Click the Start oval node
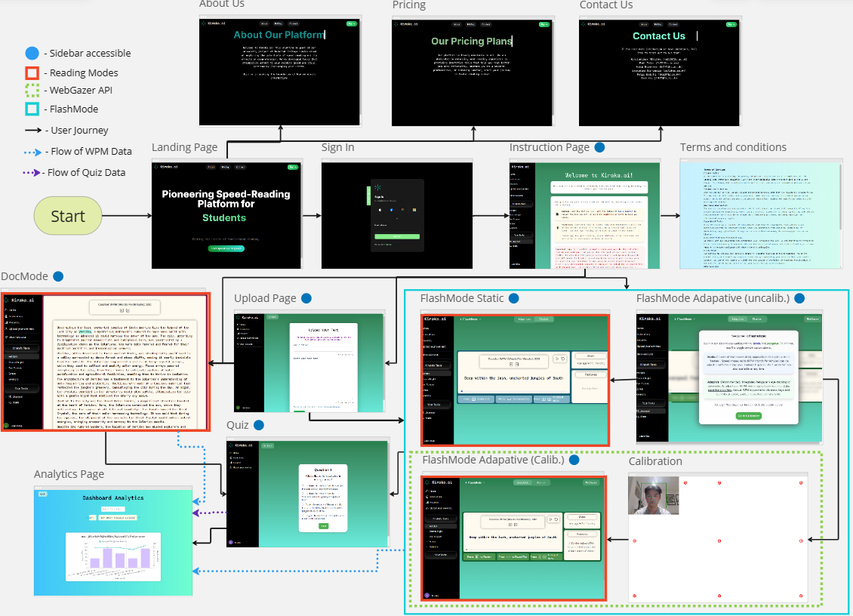The height and width of the screenshot is (616, 853). pos(68,216)
